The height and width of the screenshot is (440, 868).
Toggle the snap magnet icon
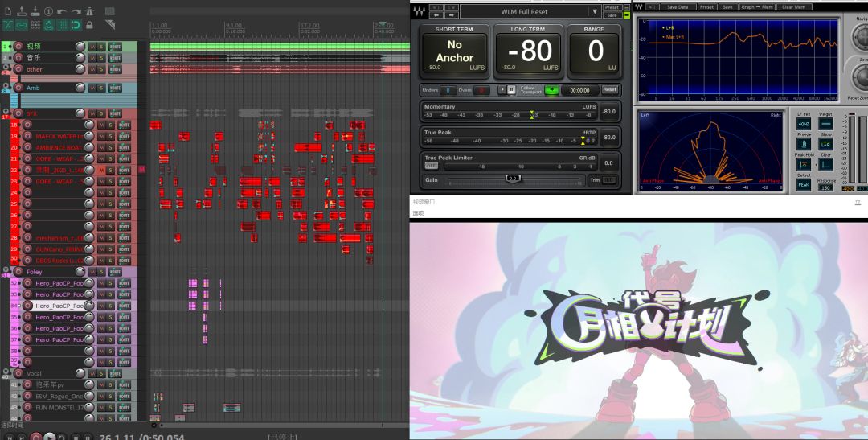point(76,25)
